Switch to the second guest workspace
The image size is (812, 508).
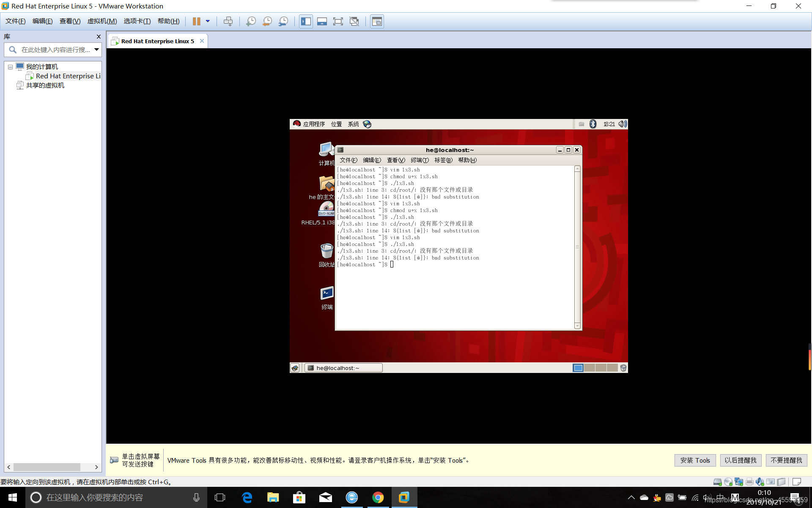[590, 367]
